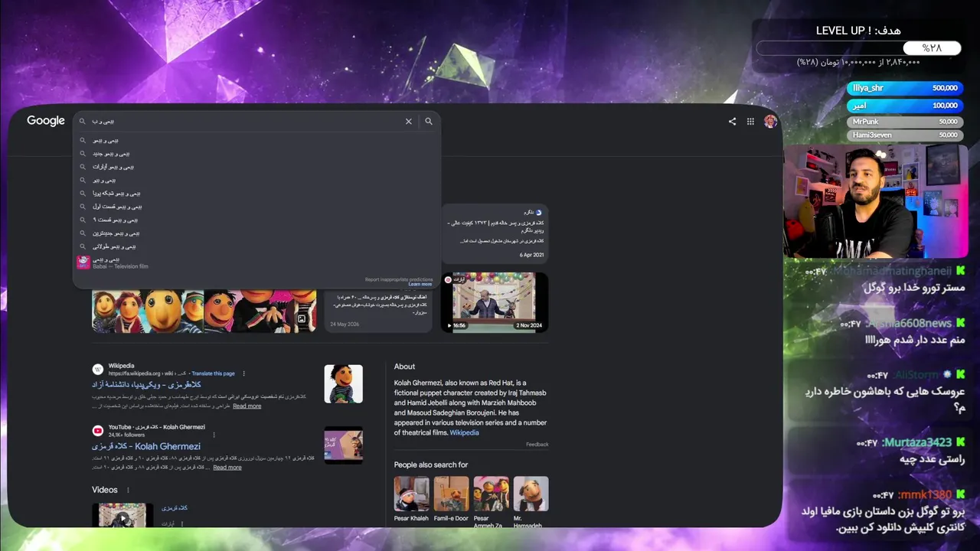This screenshot has height=551, width=980.
Task: Open the result card dated 6 Apr 2021
Action: coord(495,234)
